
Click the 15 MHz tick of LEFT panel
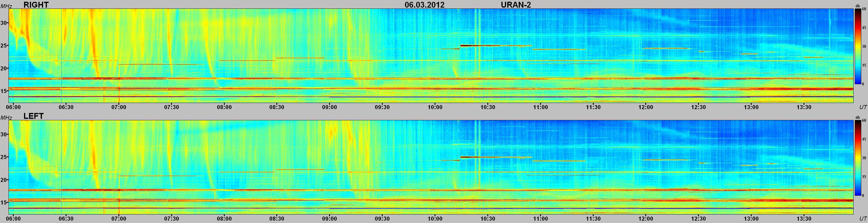point(4,202)
